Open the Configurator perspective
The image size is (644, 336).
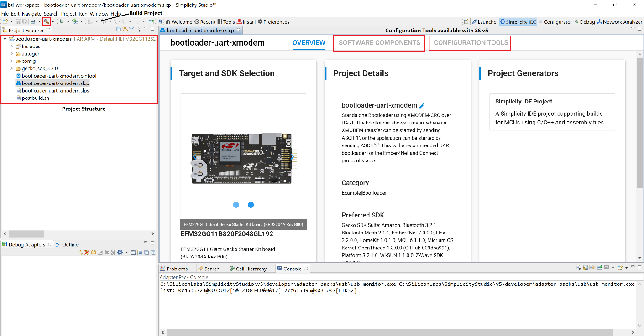(x=555, y=22)
